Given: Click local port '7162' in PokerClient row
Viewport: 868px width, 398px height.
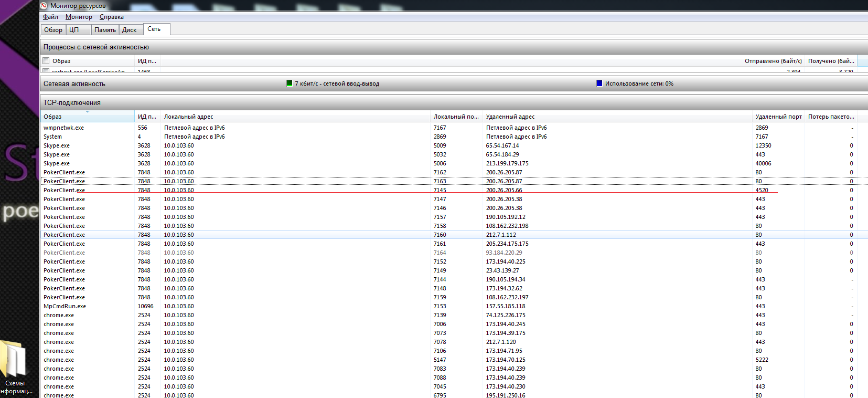Looking at the screenshot, I should 440,172.
